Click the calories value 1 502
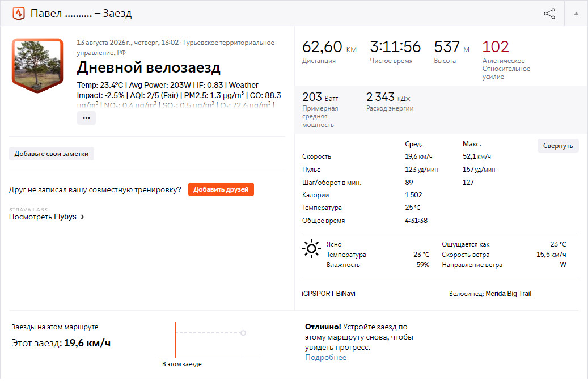 point(413,195)
